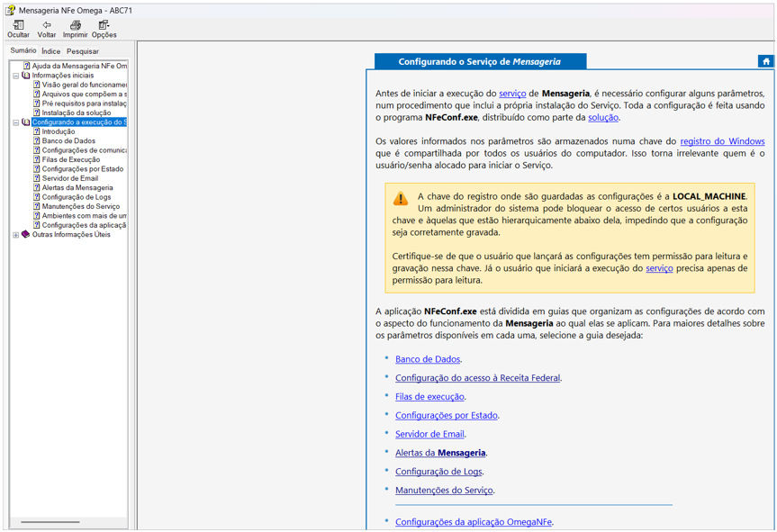Expand the Outras Informações Úteis node
Viewport: 777px width, 532px height.
(x=16, y=235)
